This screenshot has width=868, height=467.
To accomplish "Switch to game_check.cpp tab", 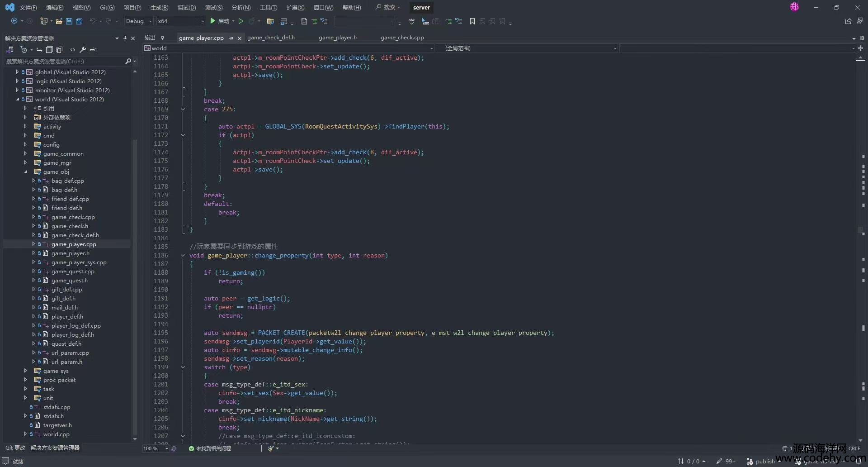I will click(402, 38).
